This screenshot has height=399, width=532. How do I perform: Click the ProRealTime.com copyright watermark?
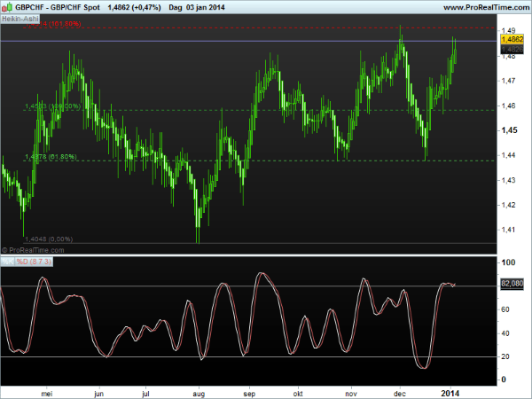click(32, 249)
